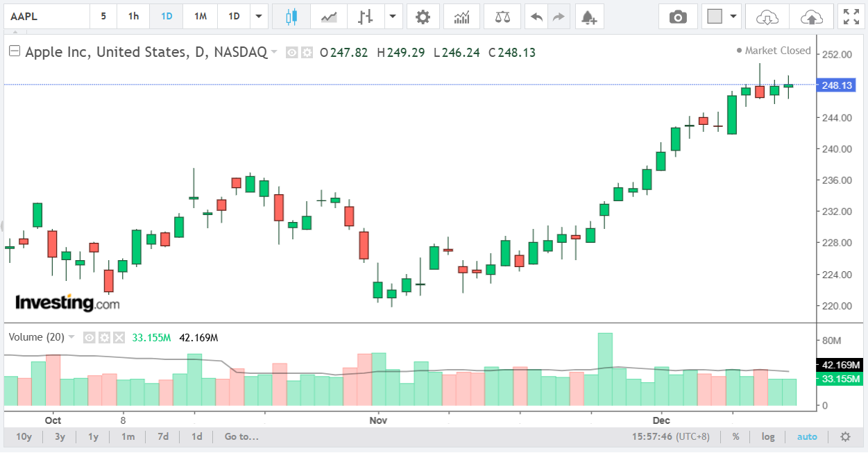Viewport: 868px width, 453px height.
Task: Set range to 1m
Action: pos(128,436)
